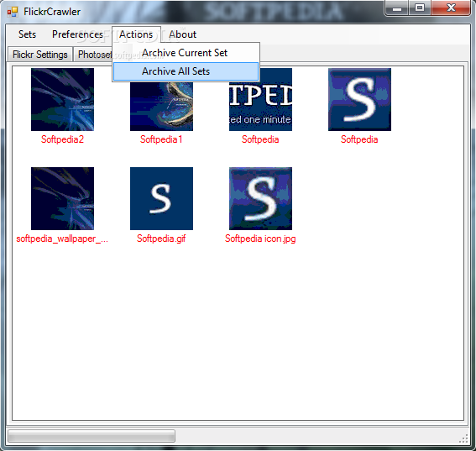Close the open Actions menu
476x451 pixels.
[x=136, y=34]
